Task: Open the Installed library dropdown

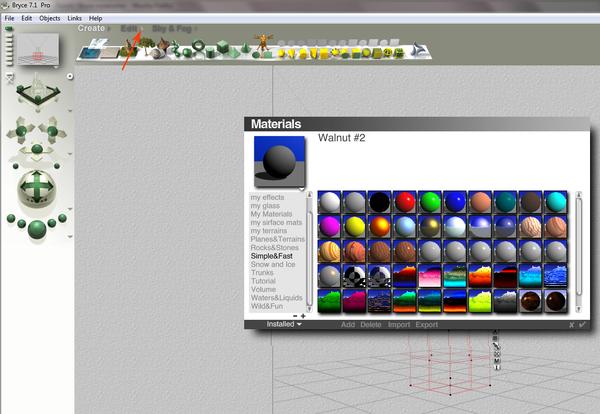Action: [284, 324]
